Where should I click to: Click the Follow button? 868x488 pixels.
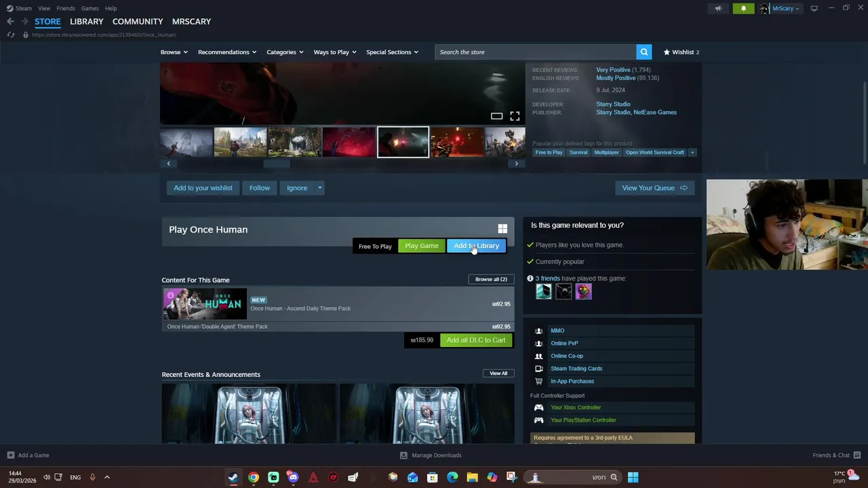pyautogui.click(x=260, y=188)
